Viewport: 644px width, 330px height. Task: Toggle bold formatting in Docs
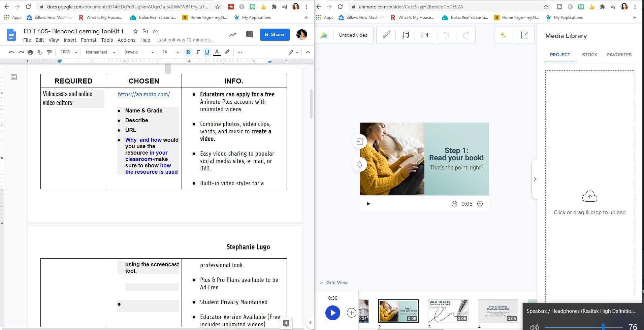click(188, 52)
